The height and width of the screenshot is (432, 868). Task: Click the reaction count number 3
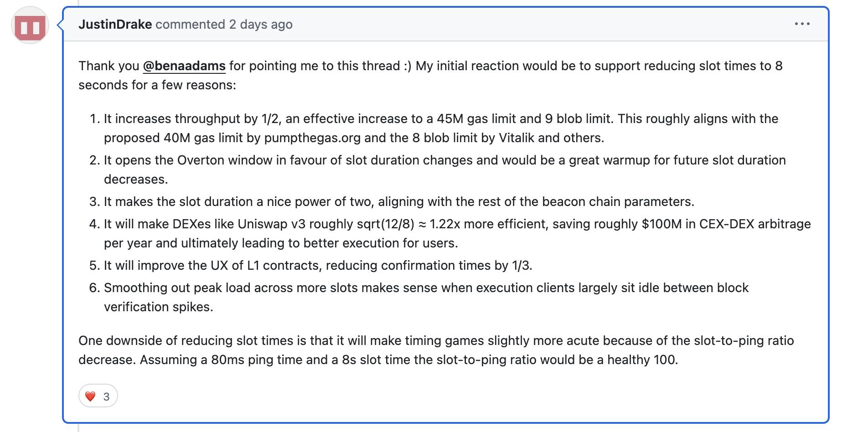(x=106, y=397)
